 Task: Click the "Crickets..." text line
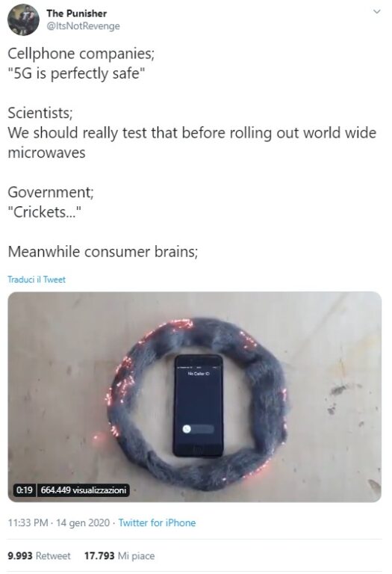(44, 212)
